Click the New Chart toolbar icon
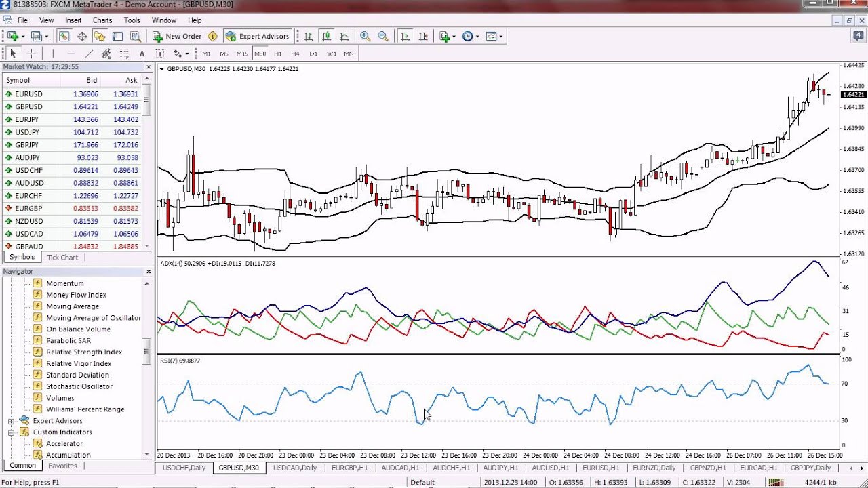This screenshot has width=868, height=488. click(12, 37)
